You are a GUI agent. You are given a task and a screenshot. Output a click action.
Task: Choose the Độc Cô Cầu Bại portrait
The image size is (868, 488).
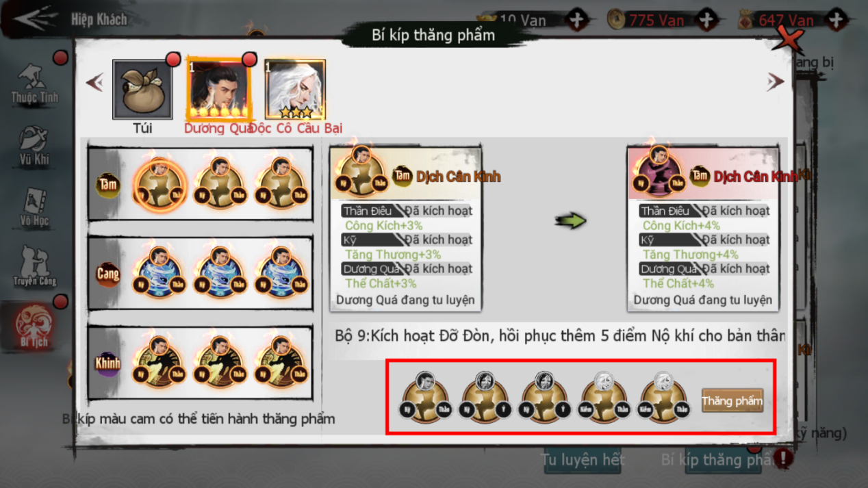pos(295,90)
